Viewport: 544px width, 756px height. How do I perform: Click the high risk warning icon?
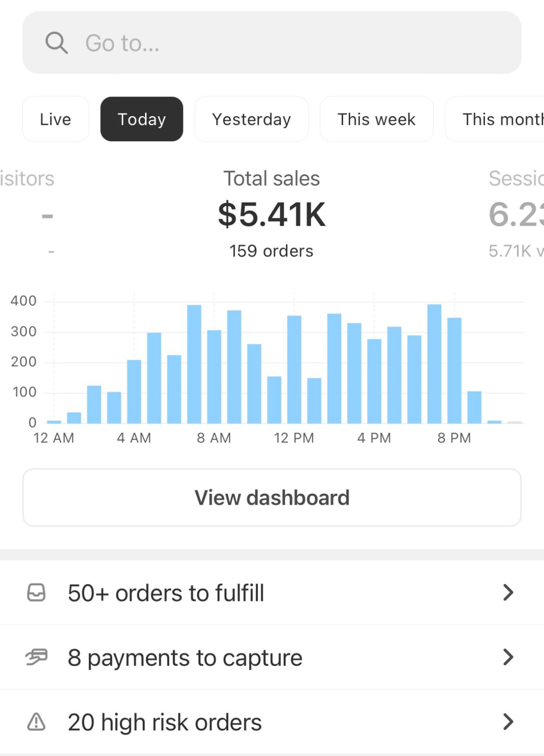(x=36, y=722)
